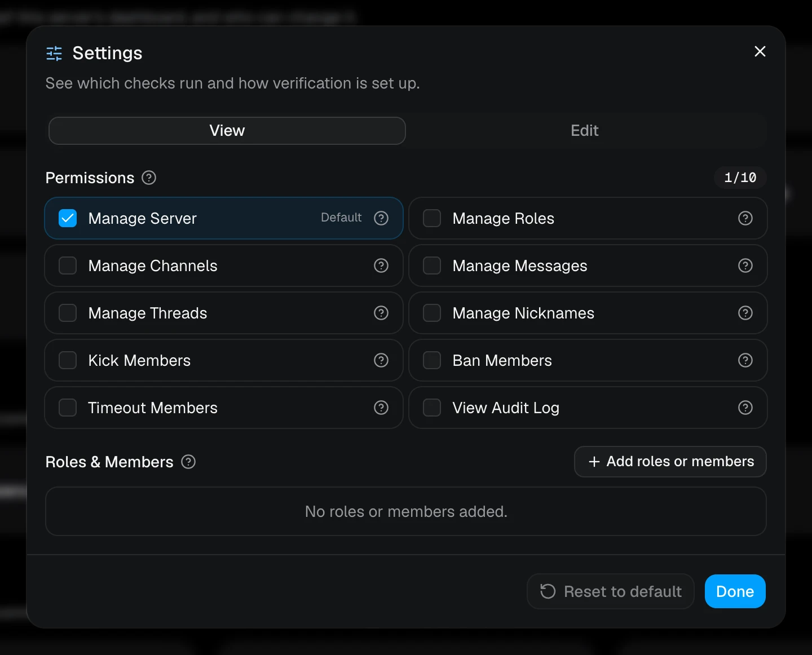Viewport: 812px width, 655px height.
Task: Select the Manage Nicknames checkbox
Action: point(432,313)
